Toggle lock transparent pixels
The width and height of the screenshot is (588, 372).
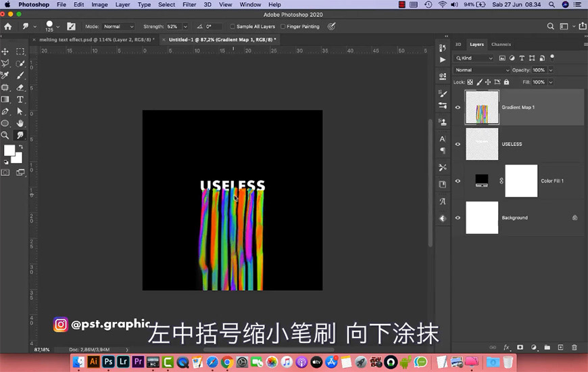coord(470,83)
